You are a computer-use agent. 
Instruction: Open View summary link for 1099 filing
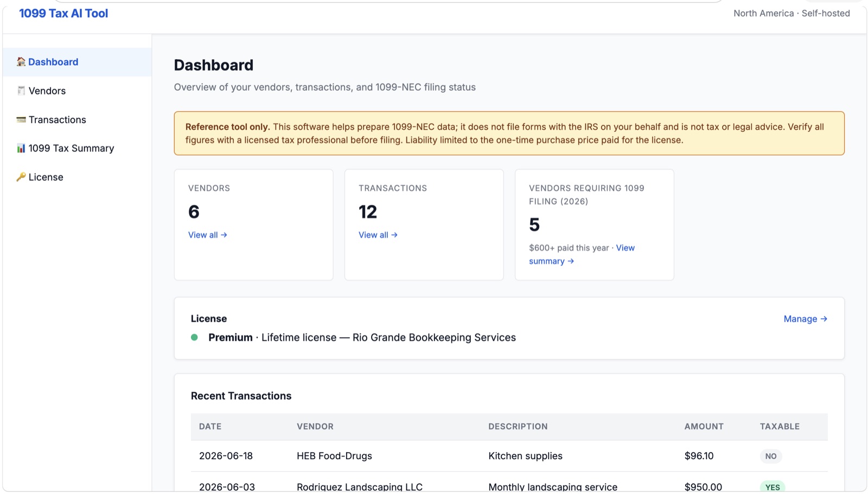582,255
